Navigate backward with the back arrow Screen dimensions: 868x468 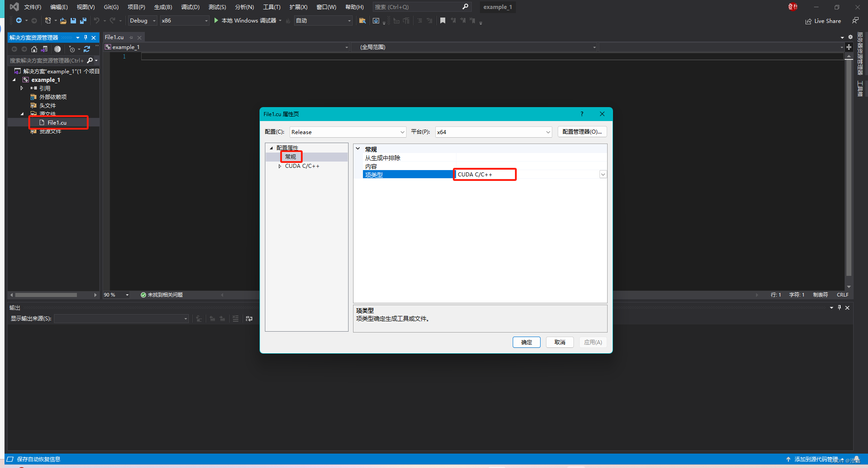coord(18,20)
